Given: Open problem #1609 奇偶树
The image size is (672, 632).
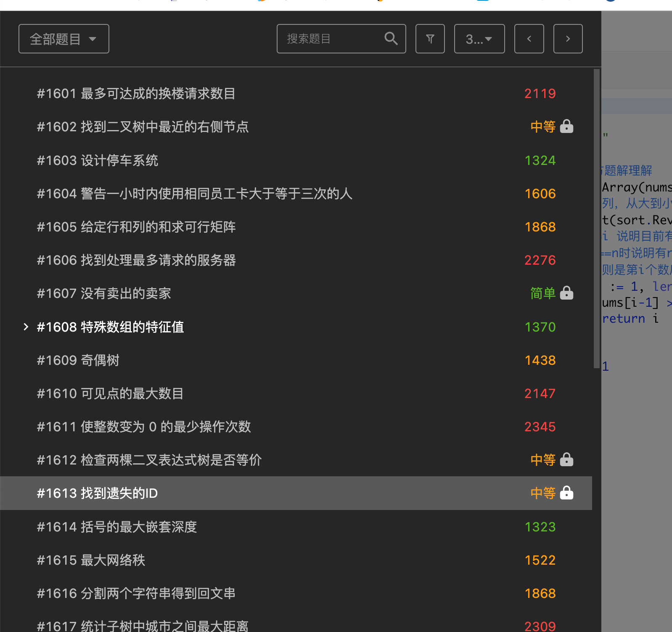Looking at the screenshot, I should (x=78, y=360).
